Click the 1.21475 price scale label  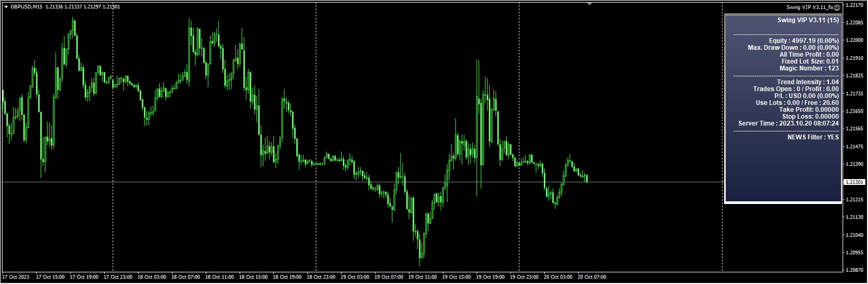point(854,147)
